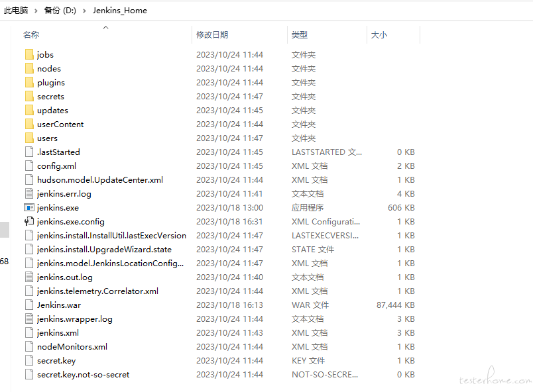Click the config.xml file icon

point(29,166)
